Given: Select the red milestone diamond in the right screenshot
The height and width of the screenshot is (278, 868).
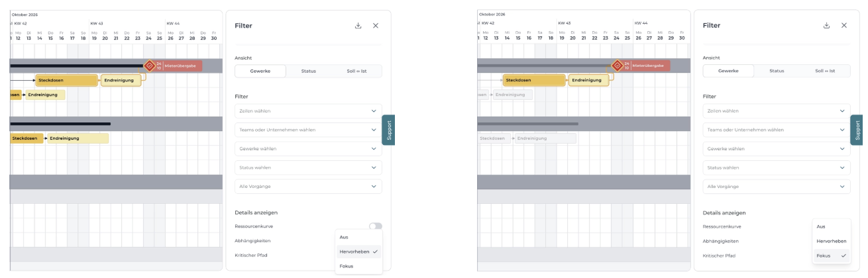Looking at the screenshot, I should tap(618, 66).
